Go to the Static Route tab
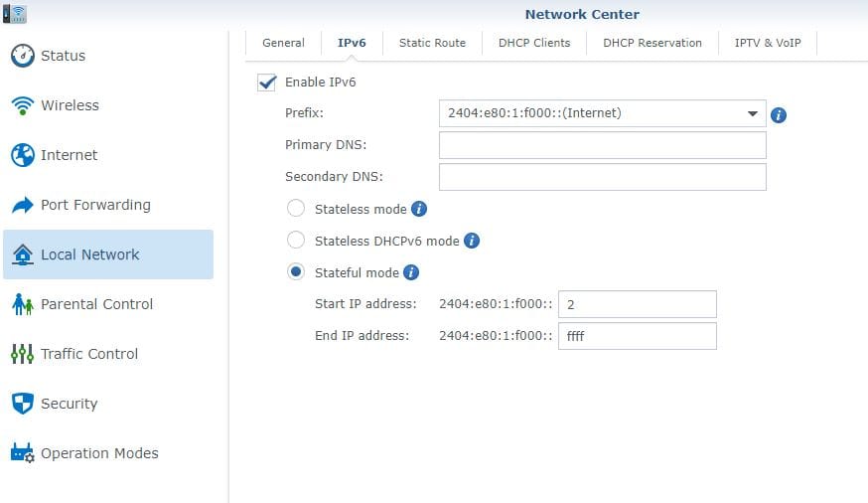 [432, 43]
